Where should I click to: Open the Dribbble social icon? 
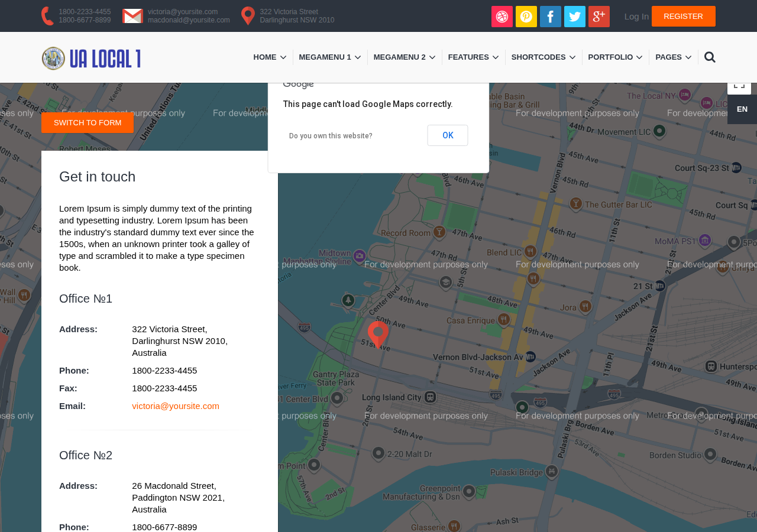pos(502,17)
